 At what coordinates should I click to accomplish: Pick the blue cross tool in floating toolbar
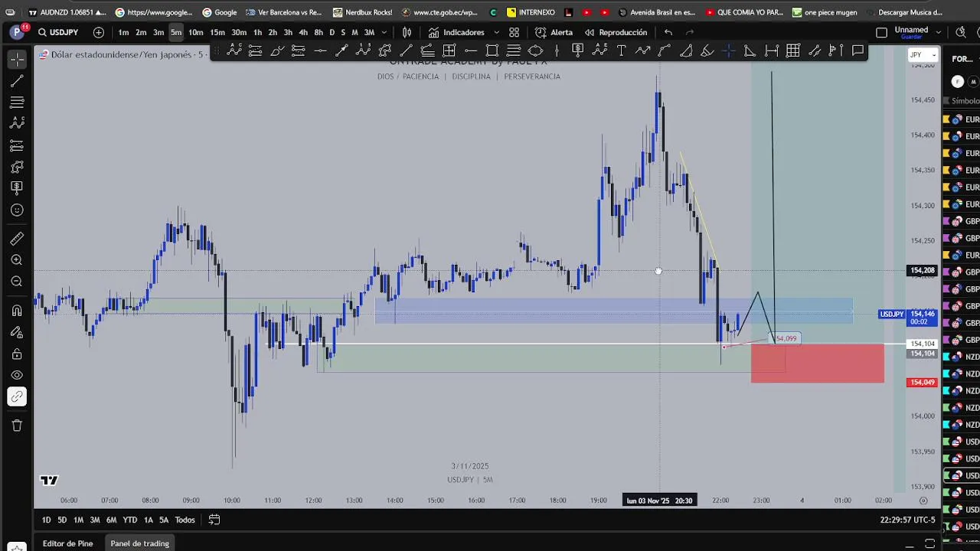728,51
